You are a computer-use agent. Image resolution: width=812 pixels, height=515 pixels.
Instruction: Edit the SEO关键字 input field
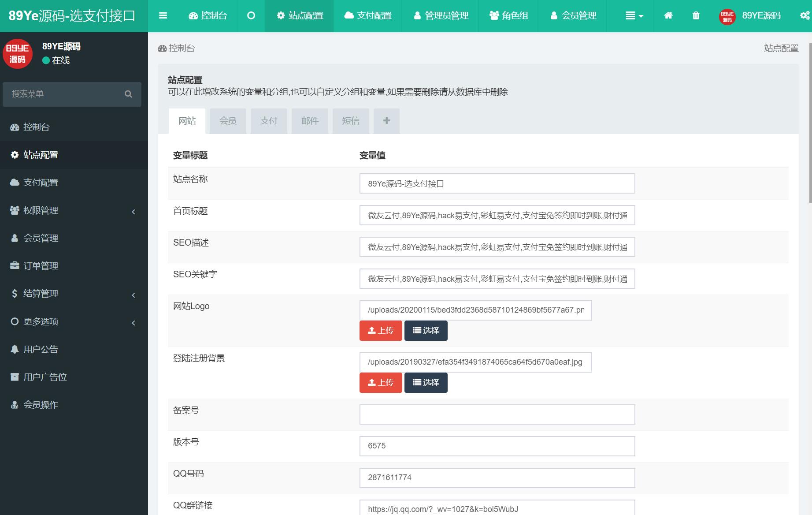(497, 279)
